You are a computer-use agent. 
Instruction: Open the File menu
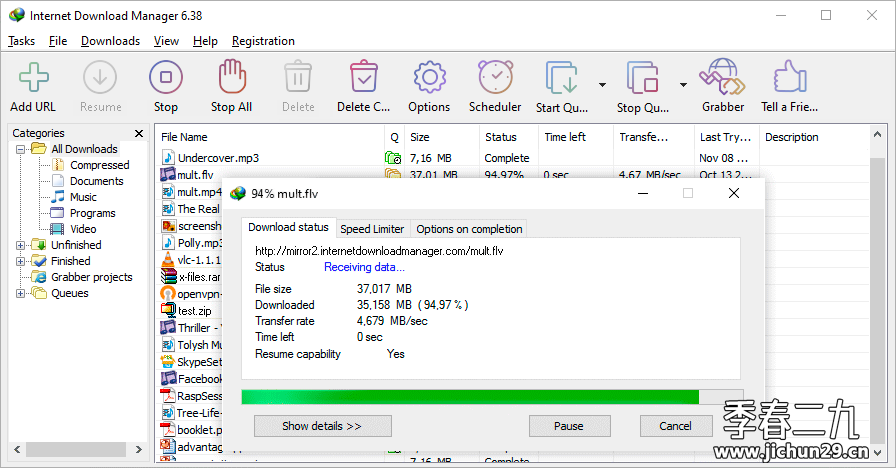pos(58,41)
